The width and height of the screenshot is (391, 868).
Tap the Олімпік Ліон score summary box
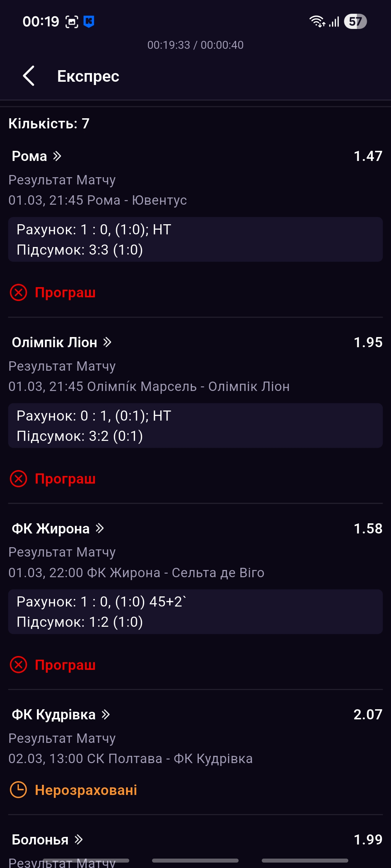195,426
